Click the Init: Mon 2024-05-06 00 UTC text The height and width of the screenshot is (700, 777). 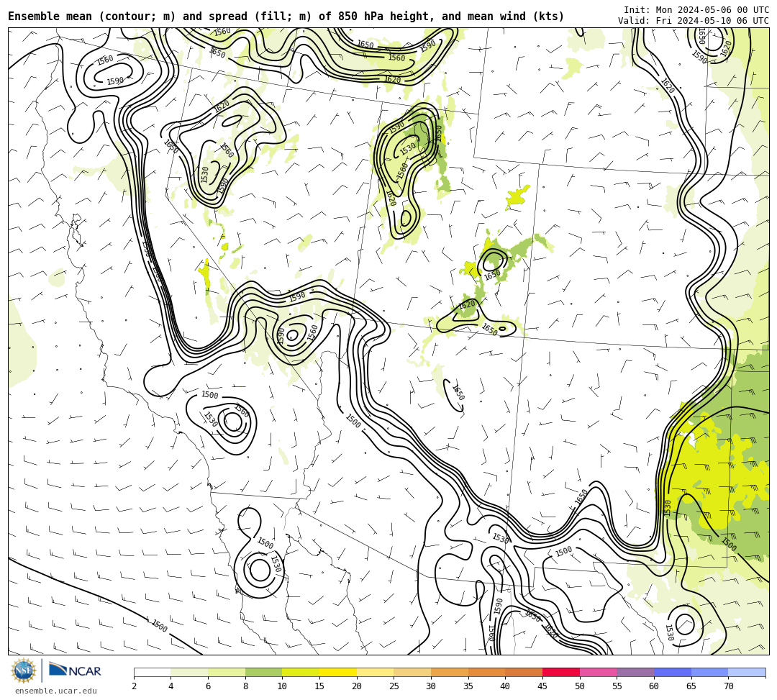pos(696,10)
